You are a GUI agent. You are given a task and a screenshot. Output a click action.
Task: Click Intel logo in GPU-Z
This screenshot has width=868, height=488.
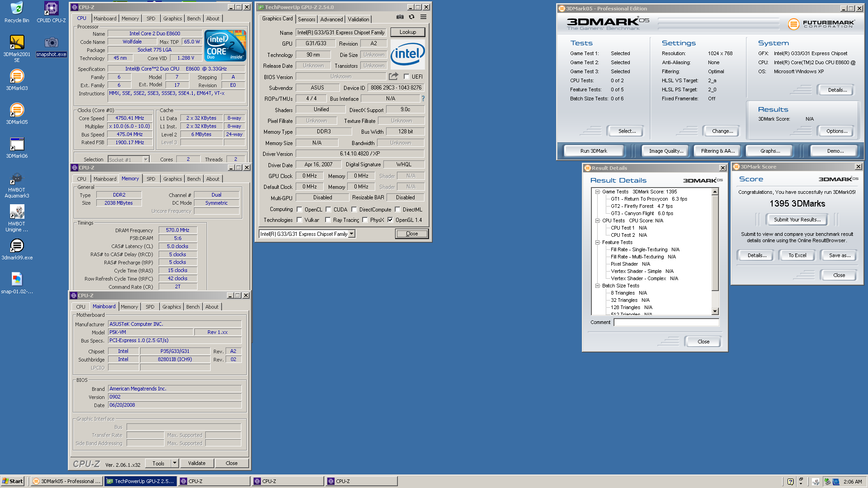(408, 54)
